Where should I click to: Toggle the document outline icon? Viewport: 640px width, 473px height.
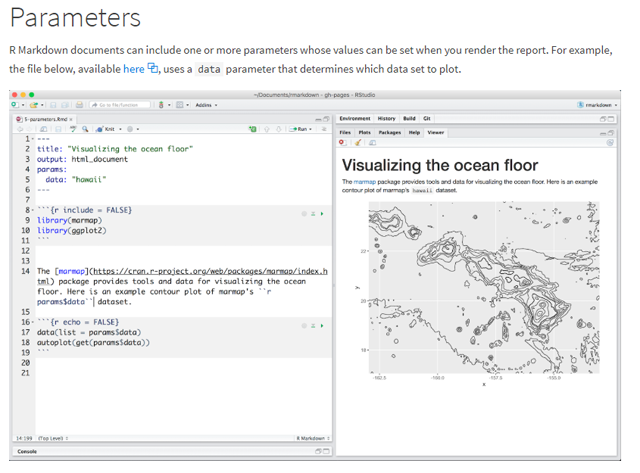(324, 129)
